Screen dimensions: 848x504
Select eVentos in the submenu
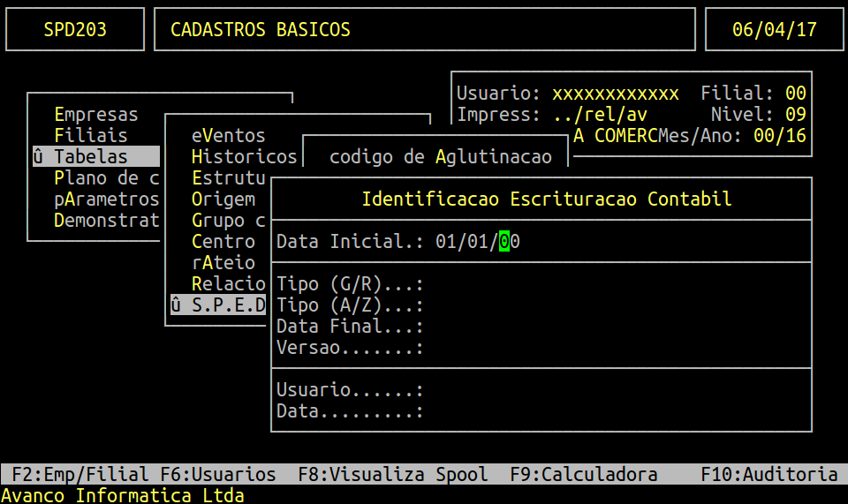click(228, 136)
